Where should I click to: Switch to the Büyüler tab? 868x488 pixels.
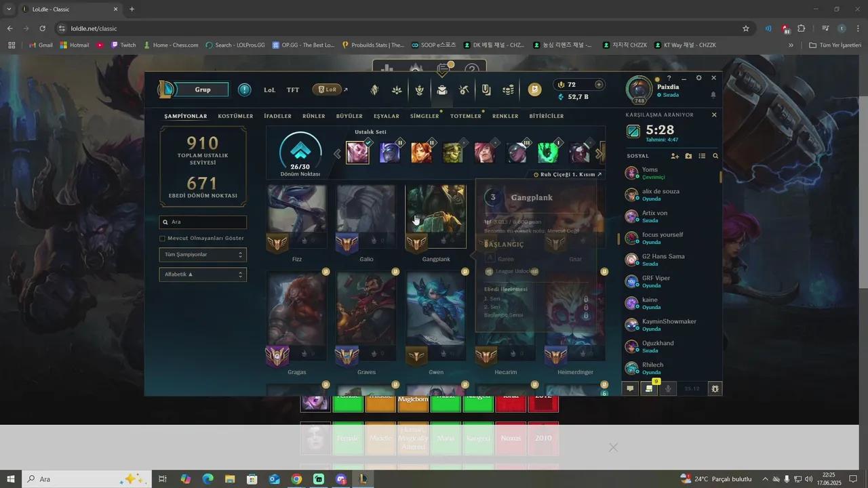349,116
